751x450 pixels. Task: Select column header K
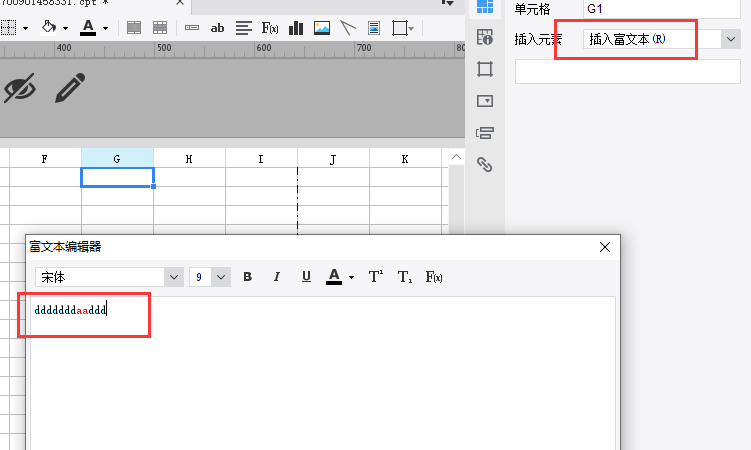[x=405, y=158]
